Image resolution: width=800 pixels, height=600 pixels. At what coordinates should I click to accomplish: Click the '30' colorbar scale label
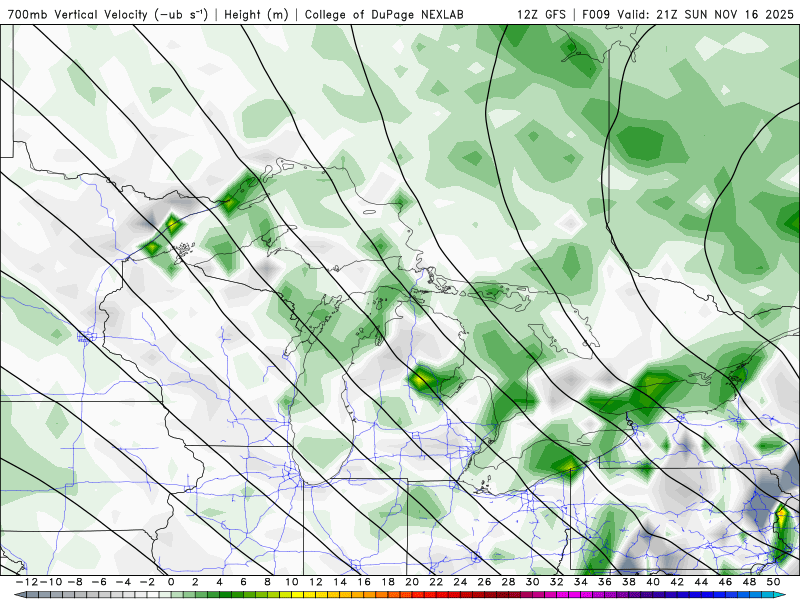tap(533, 582)
